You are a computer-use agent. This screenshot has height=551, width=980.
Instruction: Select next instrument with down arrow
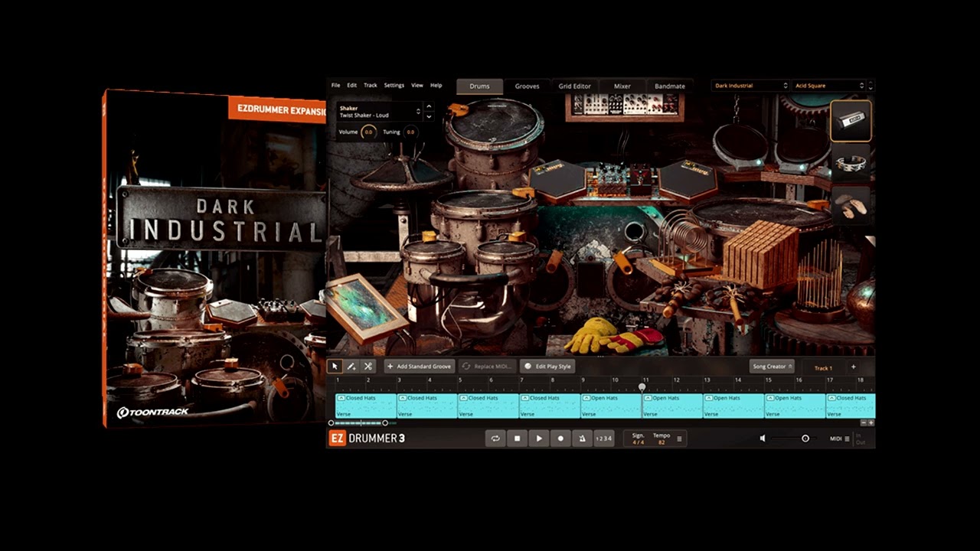[429, 116]
